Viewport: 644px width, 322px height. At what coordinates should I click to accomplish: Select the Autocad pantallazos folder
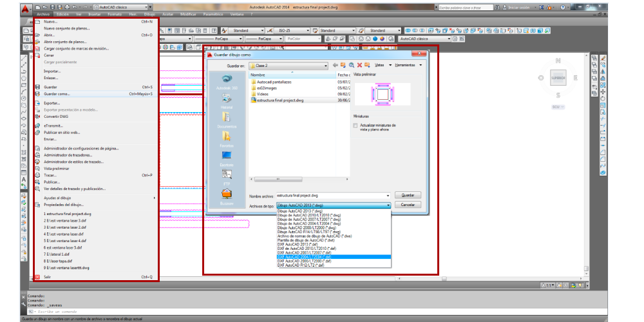click(274, 82)
